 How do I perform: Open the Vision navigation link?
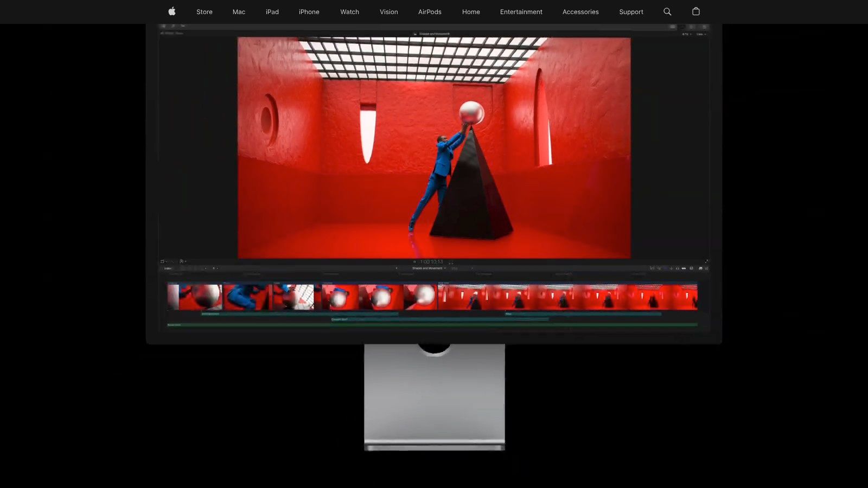[389, 12]
